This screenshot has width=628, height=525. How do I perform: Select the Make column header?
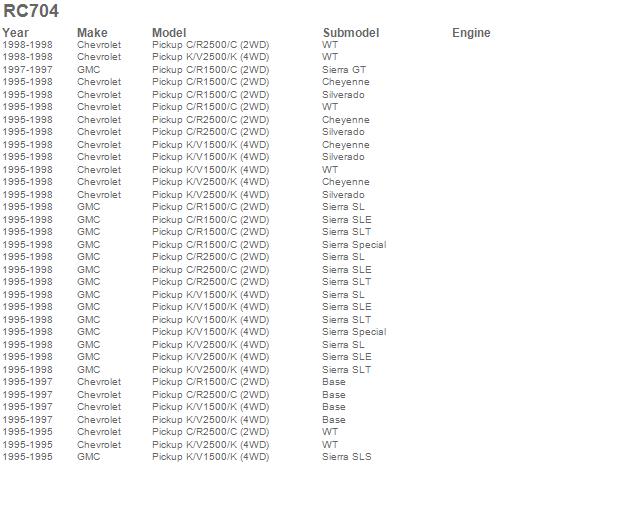[92, 33]
